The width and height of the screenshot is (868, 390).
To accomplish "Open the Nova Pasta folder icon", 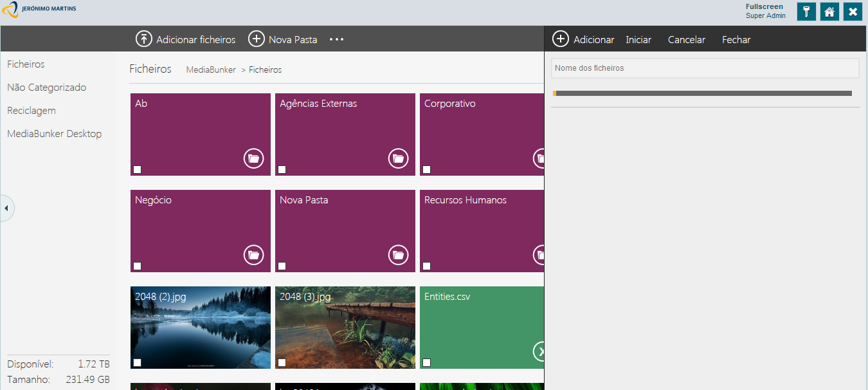I will pos(399,255).
